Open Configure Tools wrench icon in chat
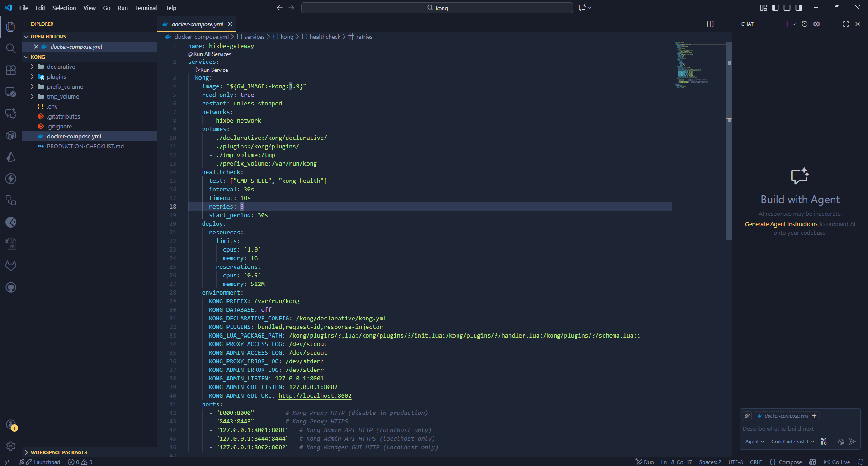 coord(824,442)
